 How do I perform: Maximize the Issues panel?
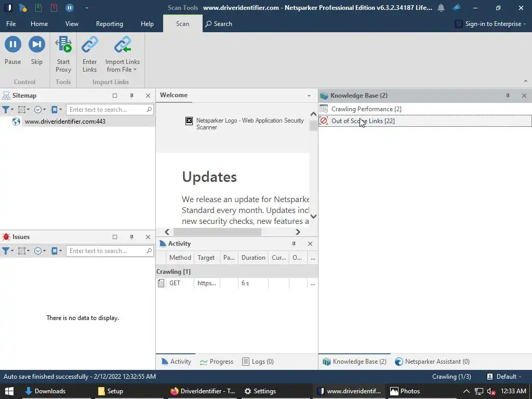pyautogui.click(x=115, y=237)
